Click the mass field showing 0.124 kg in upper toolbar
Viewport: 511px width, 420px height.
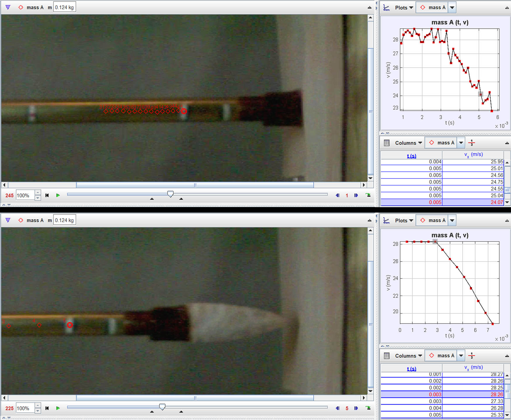[65, 7]
